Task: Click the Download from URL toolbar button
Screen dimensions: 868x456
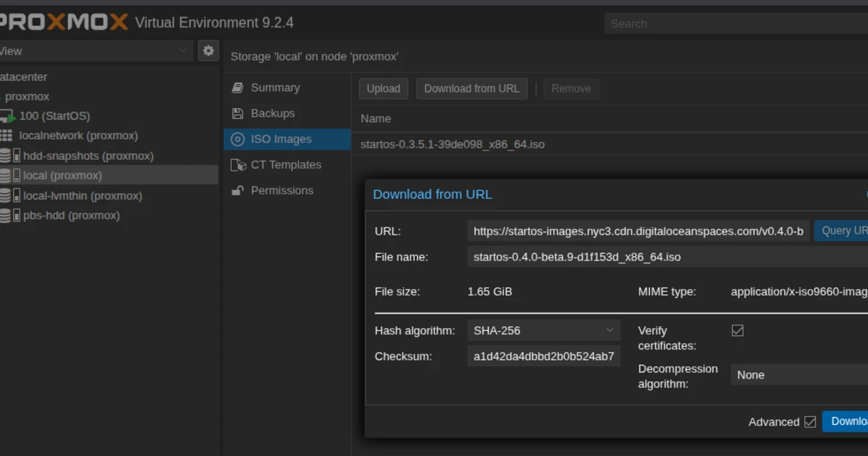Action: [472, 88]
